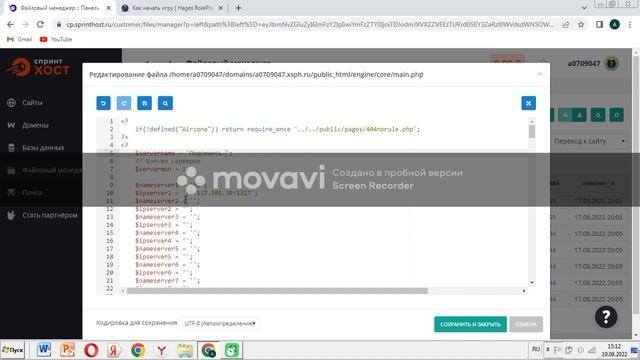Open the encoding dropdown UTF-8
Image resolution: width=640 pixels, height=360 pixels.
coord(220,323)
